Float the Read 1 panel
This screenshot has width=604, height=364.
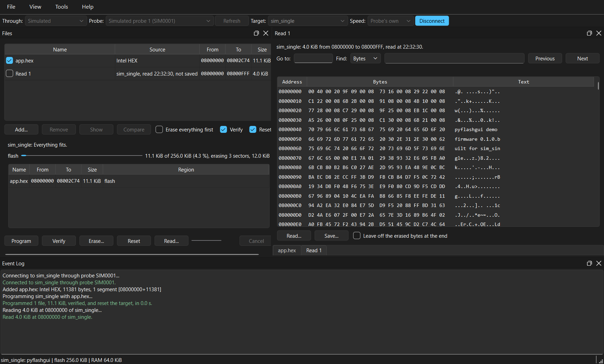coord(589,33)
